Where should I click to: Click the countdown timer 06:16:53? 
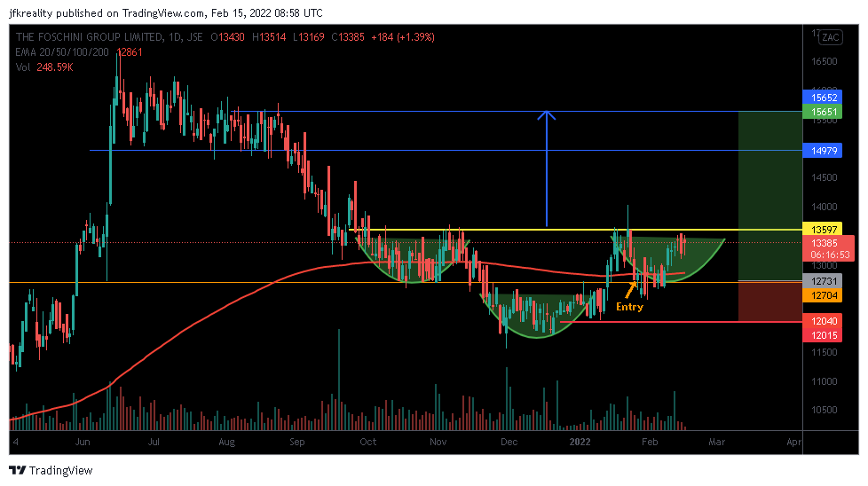(830, 255)
